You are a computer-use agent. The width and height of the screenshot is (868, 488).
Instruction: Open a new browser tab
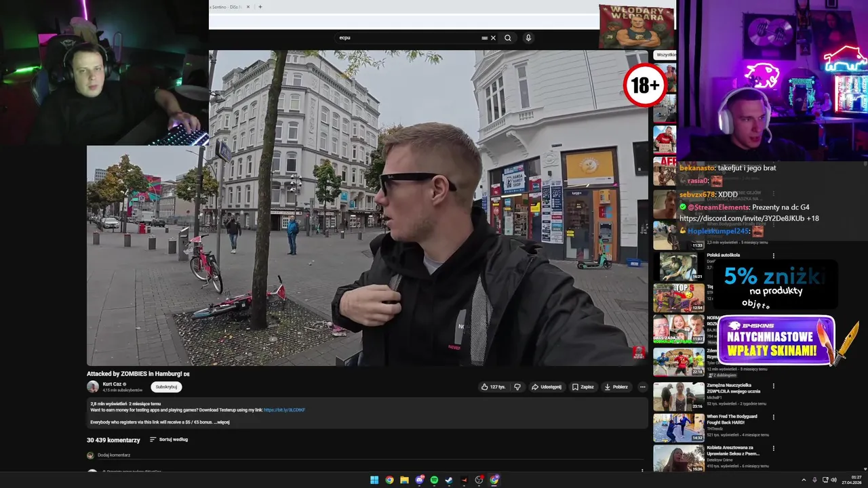(260, 7)
